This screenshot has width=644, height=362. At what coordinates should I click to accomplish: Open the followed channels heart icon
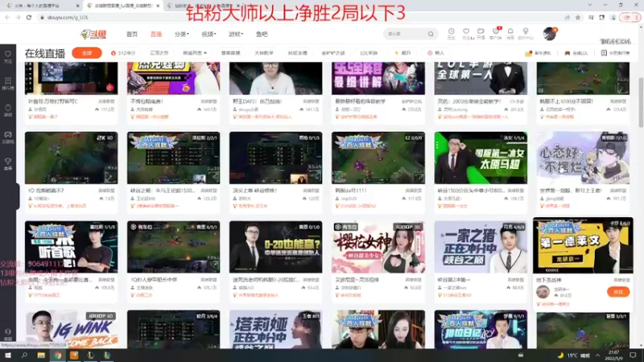(466, 33)
